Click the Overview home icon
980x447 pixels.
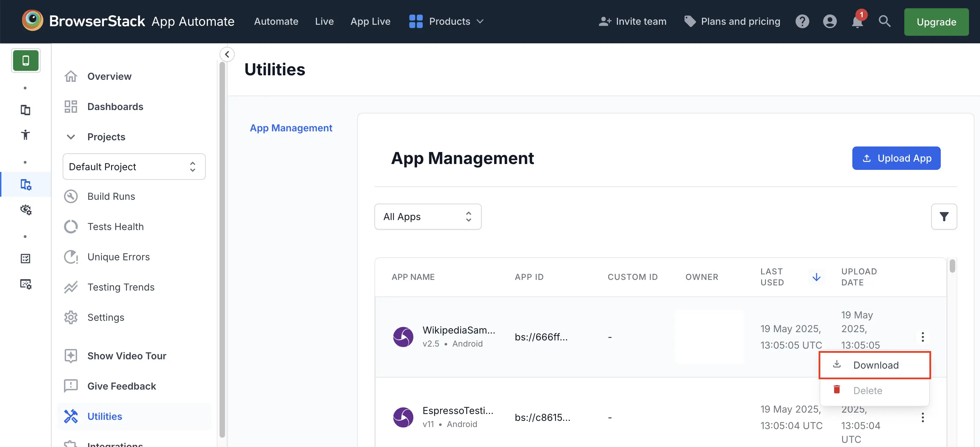[x=71, y=76]
